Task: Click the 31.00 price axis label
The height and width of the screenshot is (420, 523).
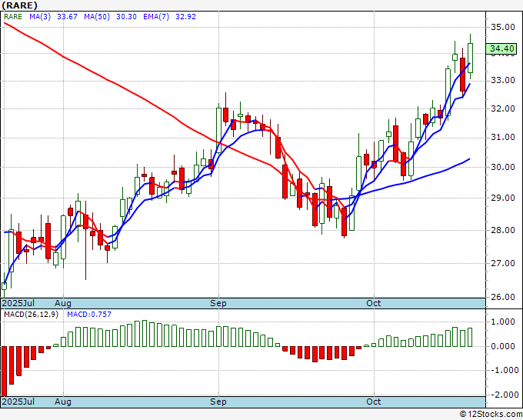Action: coord(503,137)
